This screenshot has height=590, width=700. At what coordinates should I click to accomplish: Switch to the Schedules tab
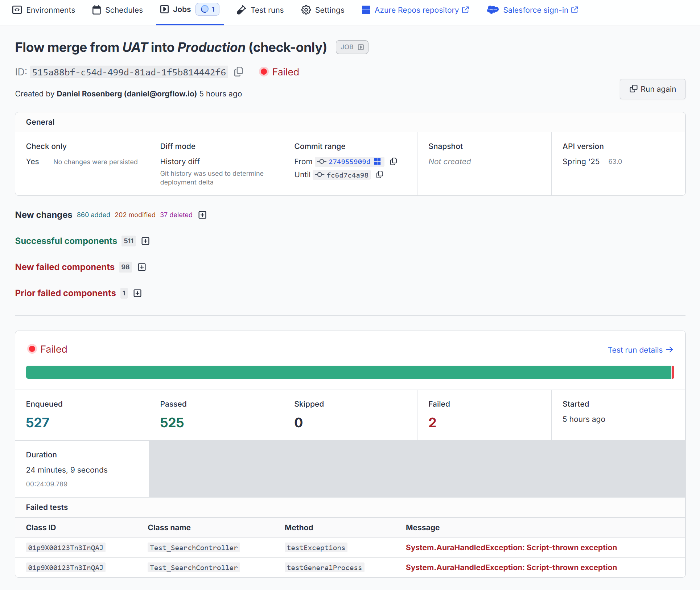click(x=118, y=10)
